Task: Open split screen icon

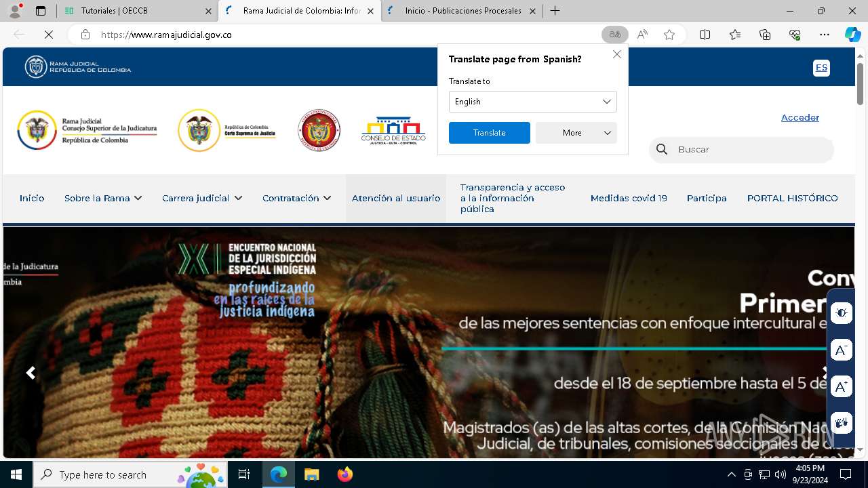Action: (705, 35)
